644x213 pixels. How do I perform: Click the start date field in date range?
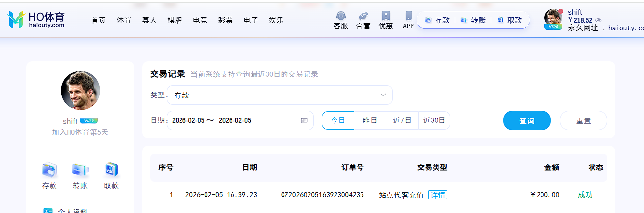(188, 120)
